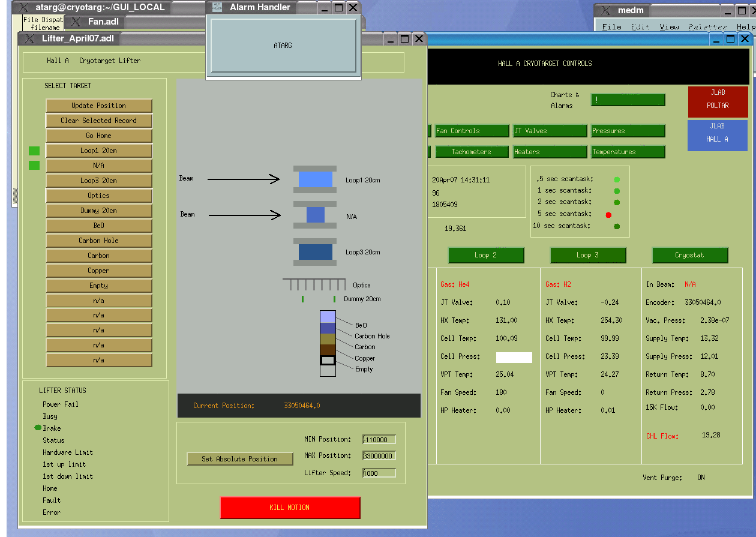756x537 pixels.
Task: Click the CHL Flow value 19.28
Action: pyautogui.click(x=711, y=435)
